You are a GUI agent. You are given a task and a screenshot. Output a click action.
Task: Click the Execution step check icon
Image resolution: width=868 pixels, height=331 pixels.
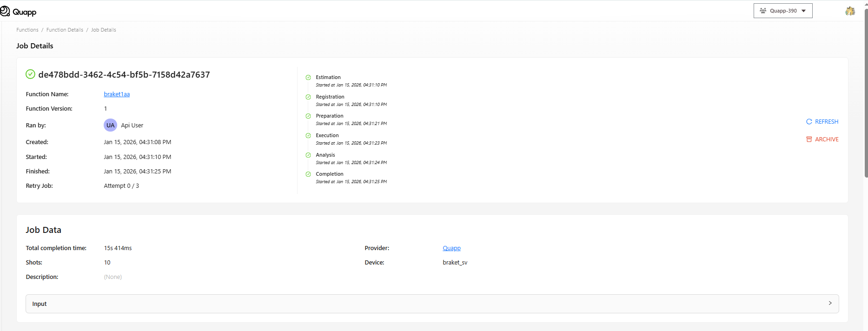tap(308, 136)
